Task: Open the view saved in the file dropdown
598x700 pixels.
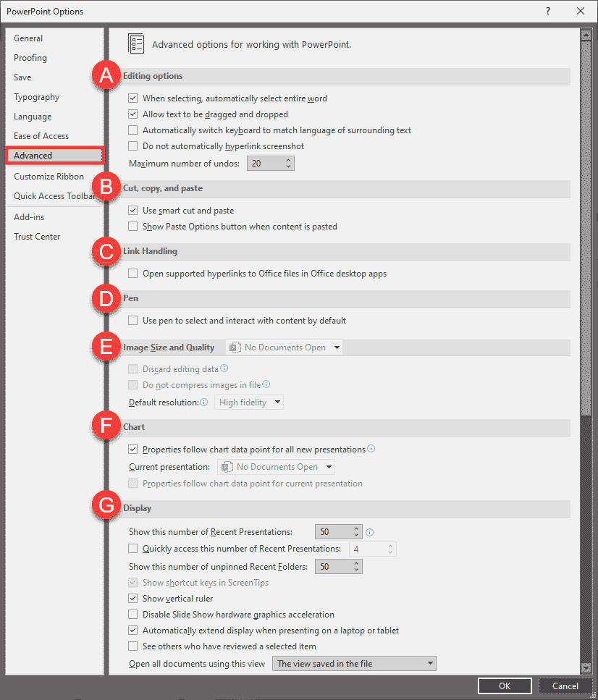Action: point(430,663)
